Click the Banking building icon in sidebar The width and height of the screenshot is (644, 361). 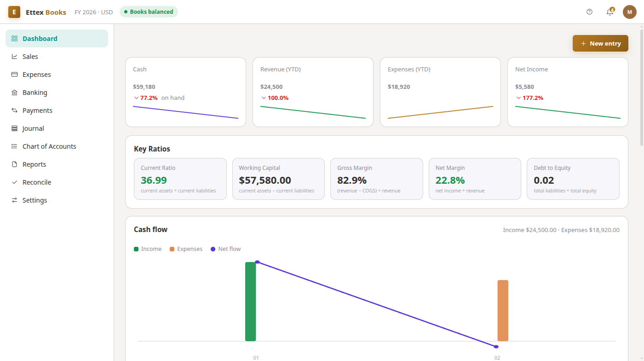click(14, 93)
